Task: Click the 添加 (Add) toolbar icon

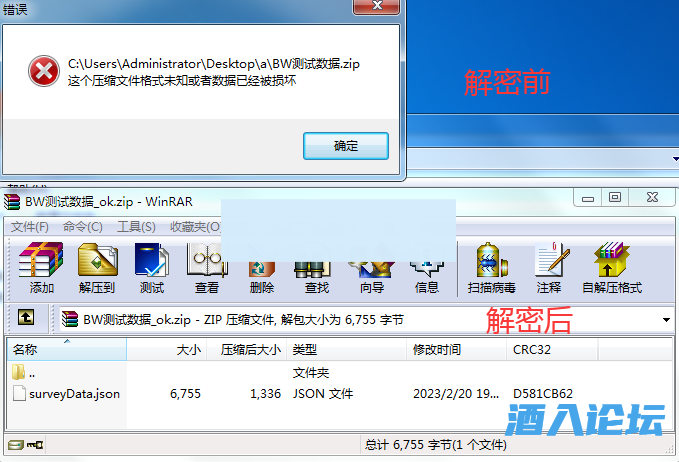Action: coord(41,260)
